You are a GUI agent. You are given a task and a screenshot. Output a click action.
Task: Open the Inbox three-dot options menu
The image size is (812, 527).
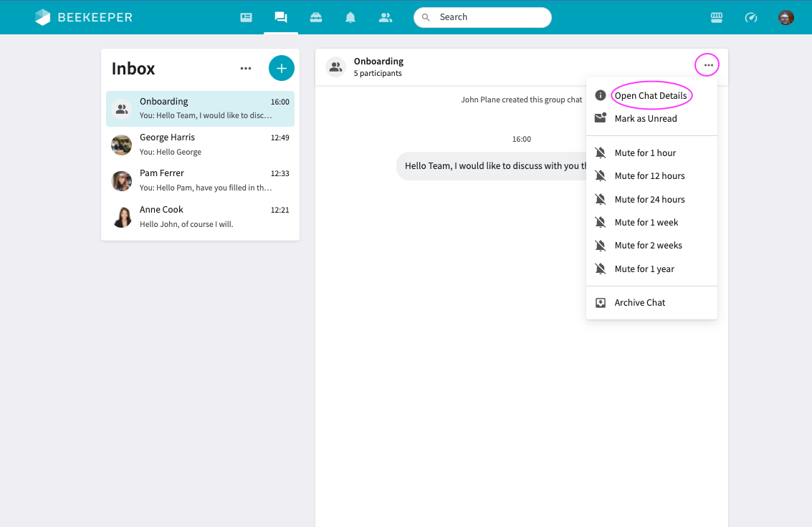[x=246, y=68]
